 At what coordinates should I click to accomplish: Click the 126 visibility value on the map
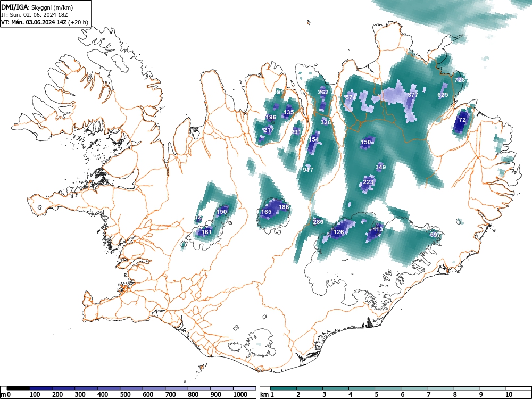pos(338,232)
